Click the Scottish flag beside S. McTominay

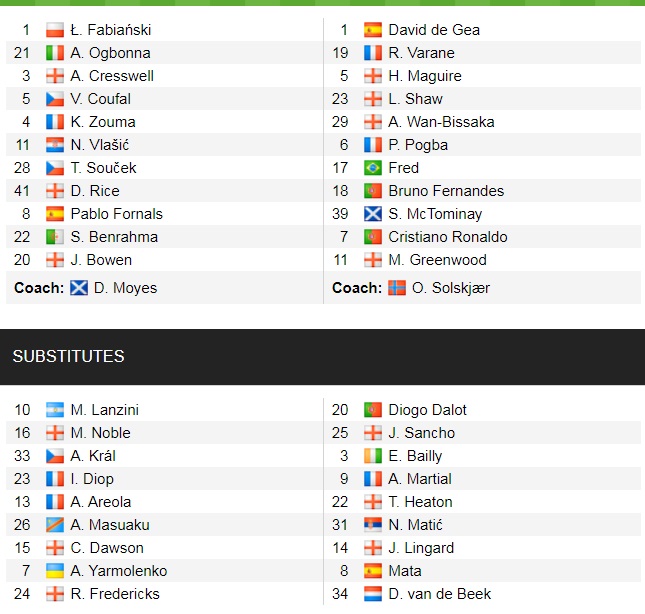coord(373,214)
